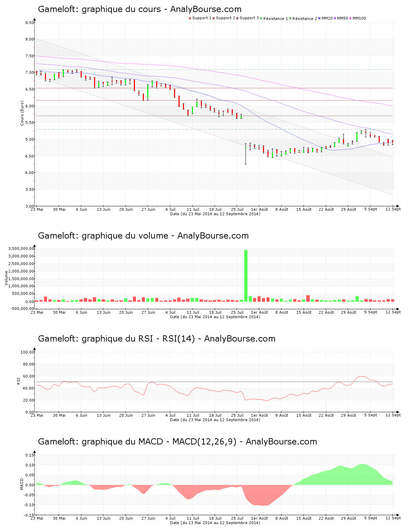Select the 'Support 2' legend label

(226, 18)
